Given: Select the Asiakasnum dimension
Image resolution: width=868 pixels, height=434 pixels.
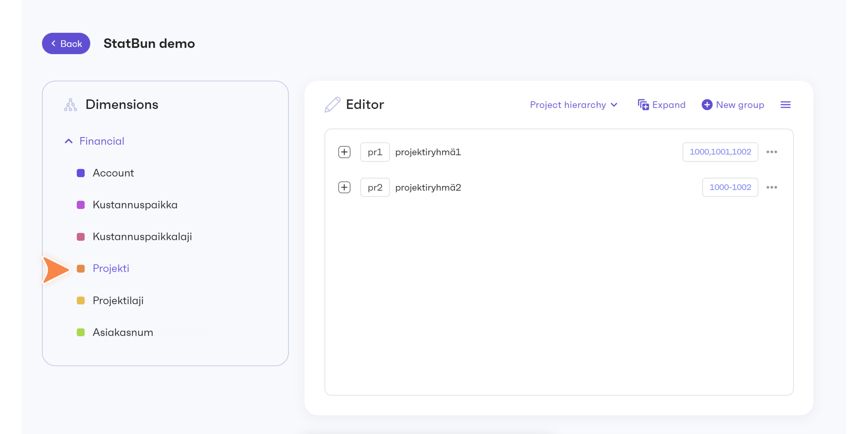Looking at the screenshot, I should click(x=123, y=333).
